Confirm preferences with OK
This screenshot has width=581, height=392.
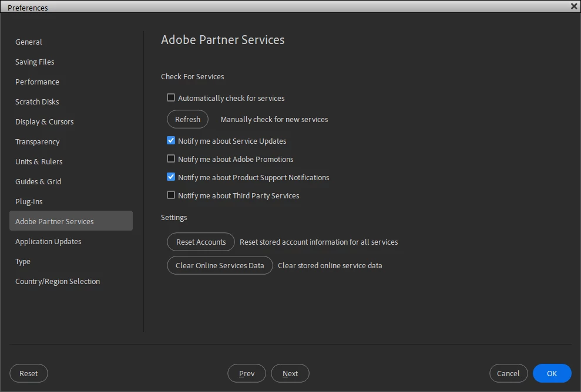coord(552,373)
